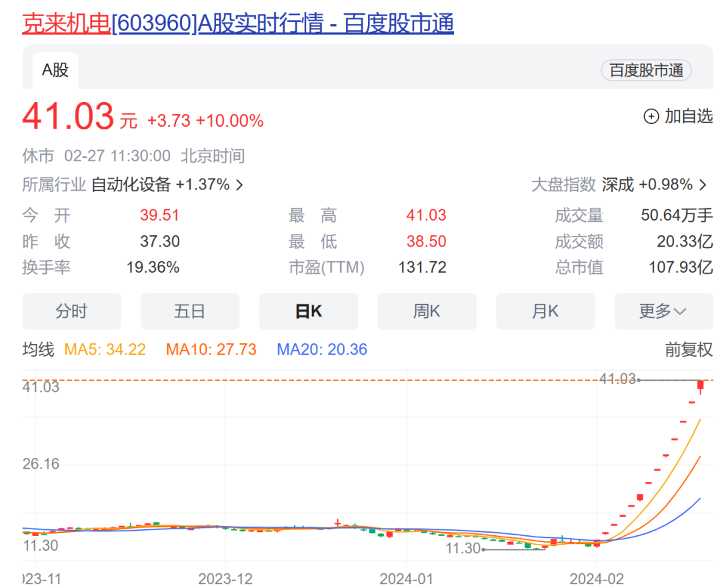Click the MA20: 20.36 indicator
The width and height of the screenshot is (720, 588).
(322, 350)
